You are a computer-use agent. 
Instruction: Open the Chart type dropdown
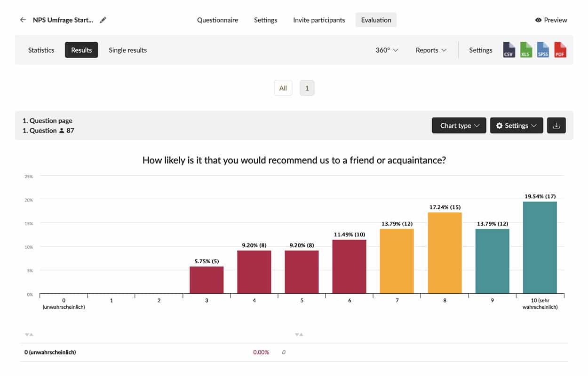(x=459, y=125)
